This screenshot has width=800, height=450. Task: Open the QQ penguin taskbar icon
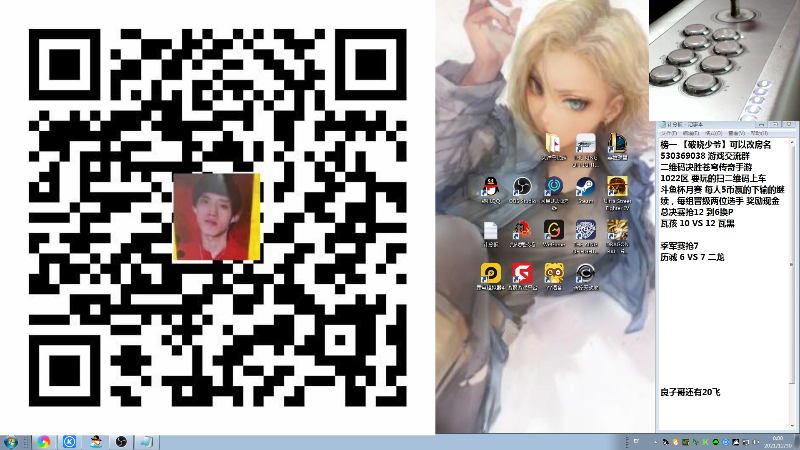95,442
